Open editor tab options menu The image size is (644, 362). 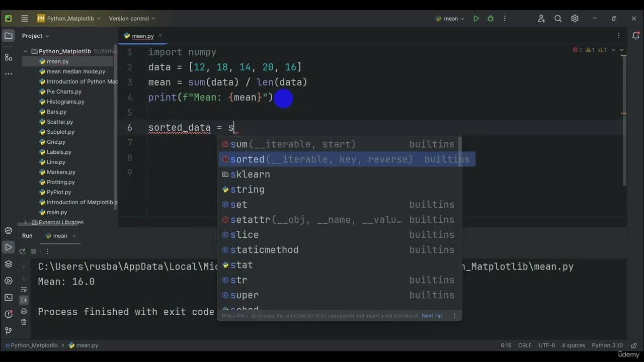[x=619, y=36]
